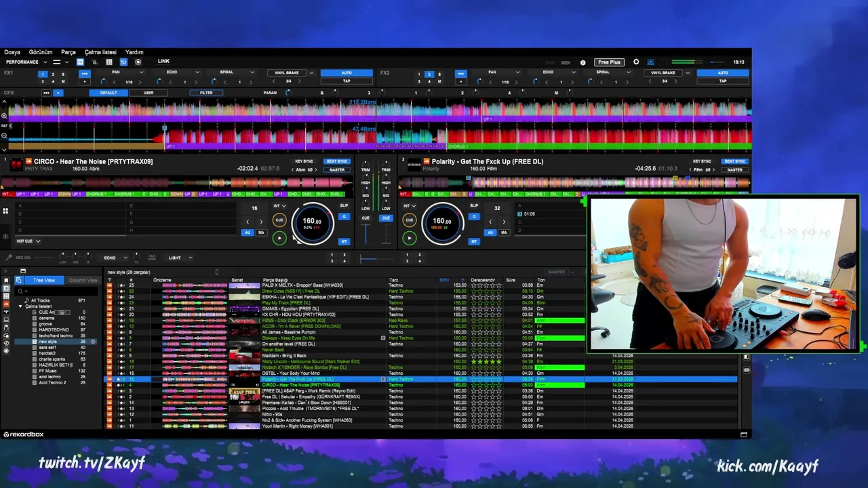868x488 pixels.
Task: Enable deck 1 MA manual loop mode
Action: pos(261,232)
